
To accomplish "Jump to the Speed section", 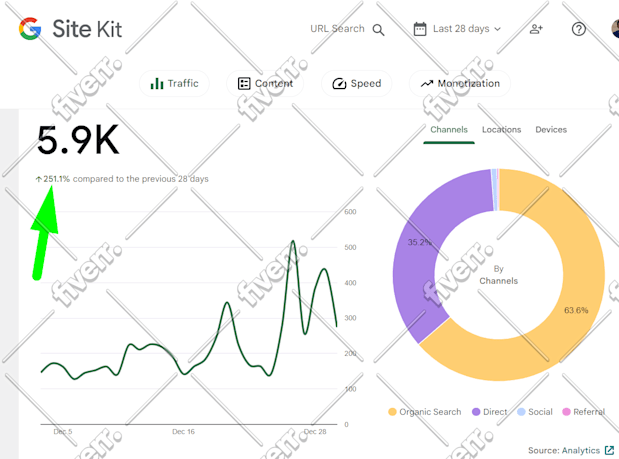I will [x=356, y=83].
